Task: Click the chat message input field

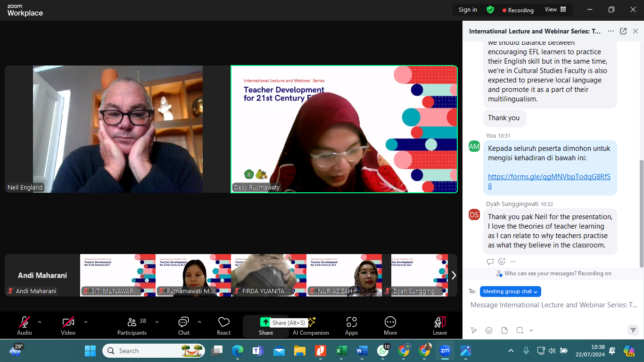Action: (x=553, y=305)
